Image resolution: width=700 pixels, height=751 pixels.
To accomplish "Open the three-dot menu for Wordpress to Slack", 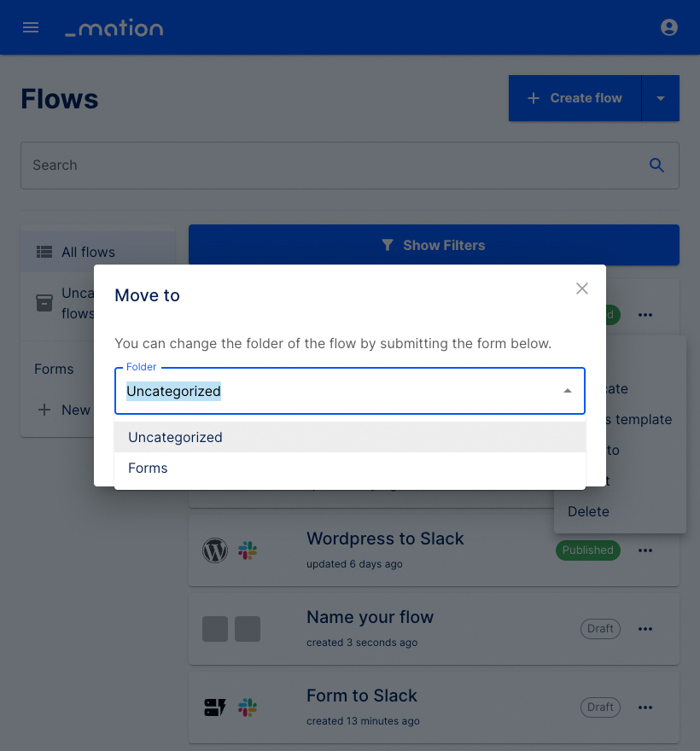I will click(645, 550).
